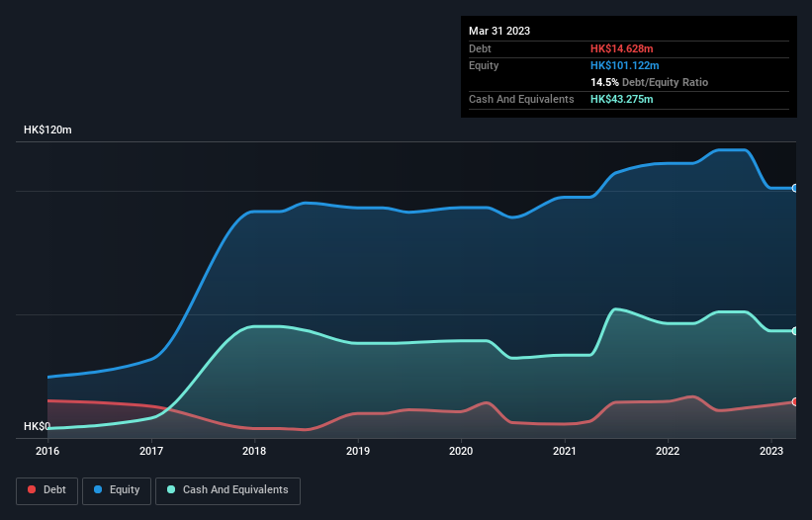Click the HK$101.122m equity value
Image resolution: width=812 pixels, height=520 pixels.
(x=624, y=65)
